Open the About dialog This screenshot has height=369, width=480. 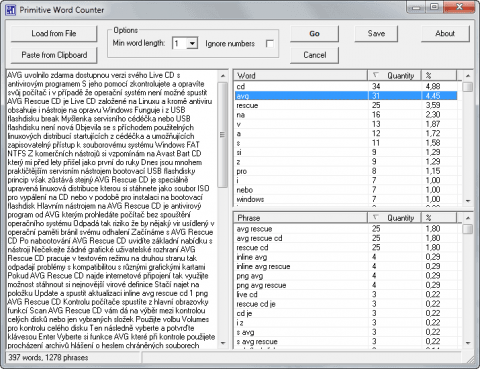[x=445, y=34]
